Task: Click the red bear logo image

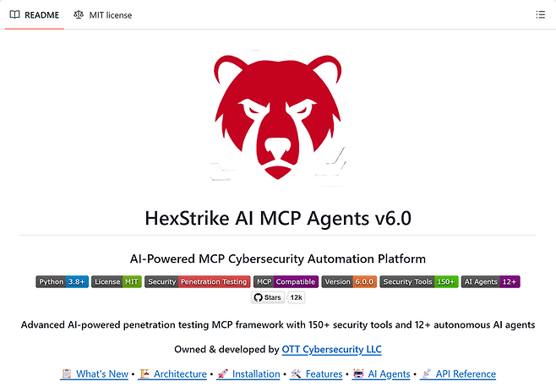Action: click(278, 117)
